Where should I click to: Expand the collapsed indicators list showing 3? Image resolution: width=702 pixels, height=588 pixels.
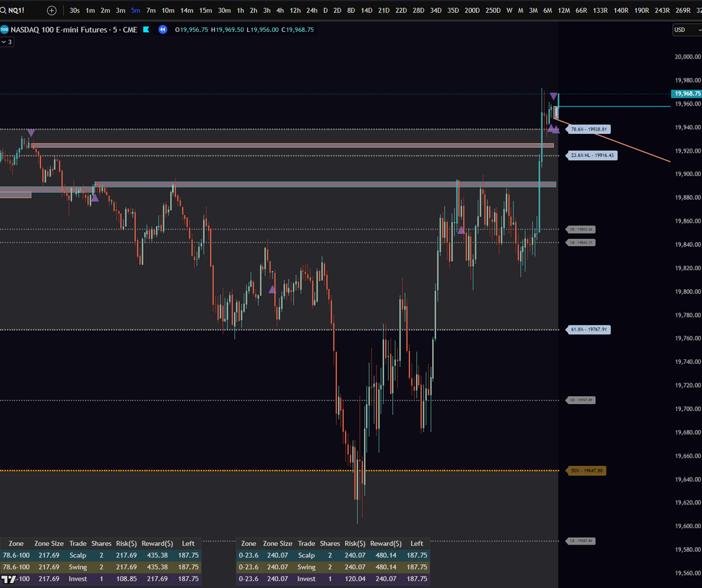click(6, 42)
